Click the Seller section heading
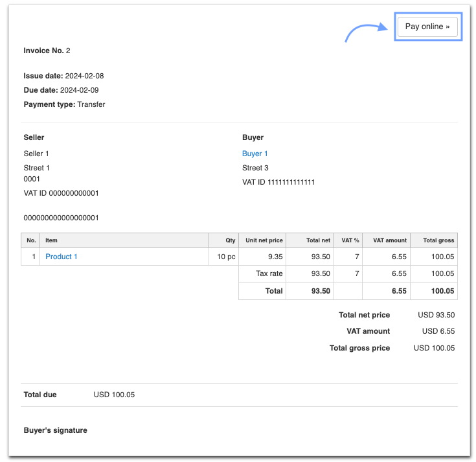The image size is (476, 462). (x=34, y=137)
